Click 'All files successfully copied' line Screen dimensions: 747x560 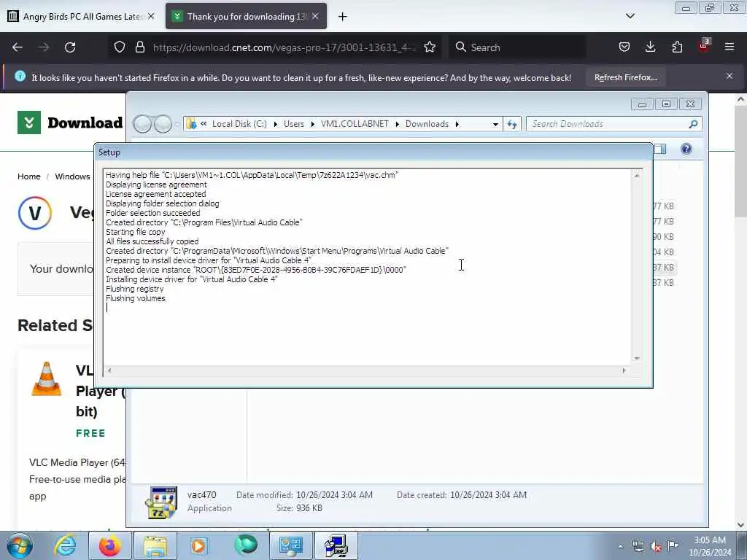pyautogui.click(x=152, y=241)
